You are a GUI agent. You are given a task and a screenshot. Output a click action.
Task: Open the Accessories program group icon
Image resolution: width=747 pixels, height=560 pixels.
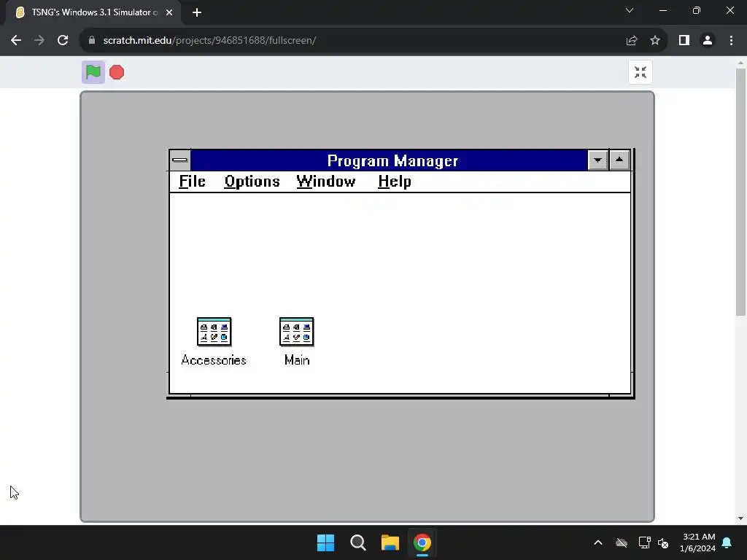pyautogui.click(x=214, y=332)
